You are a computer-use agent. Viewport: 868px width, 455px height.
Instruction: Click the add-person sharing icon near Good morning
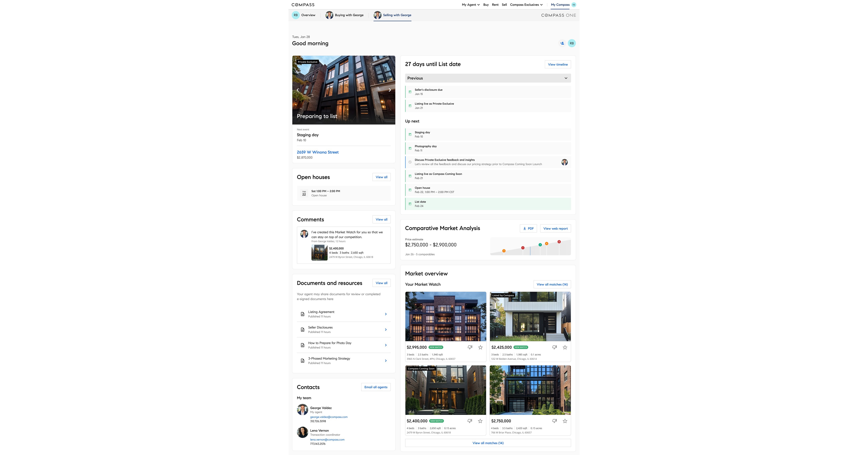click(x=562, y=43)
